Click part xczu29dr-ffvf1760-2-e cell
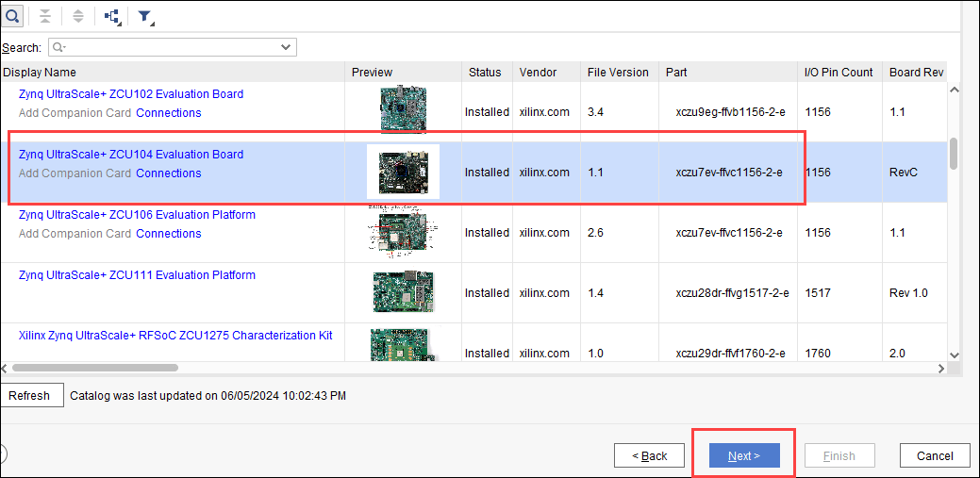 click(730, 354)
